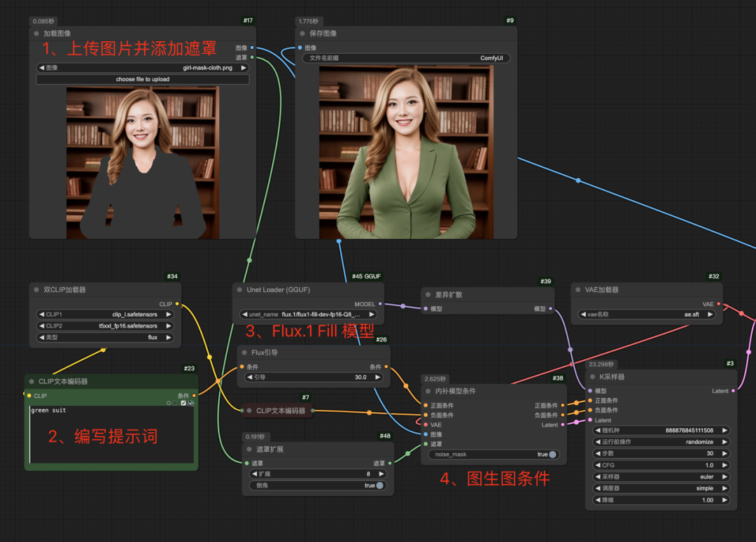Collapse the 差异扩散 node title dot
The height and width of the screenshot is (542, 756).
428,294
